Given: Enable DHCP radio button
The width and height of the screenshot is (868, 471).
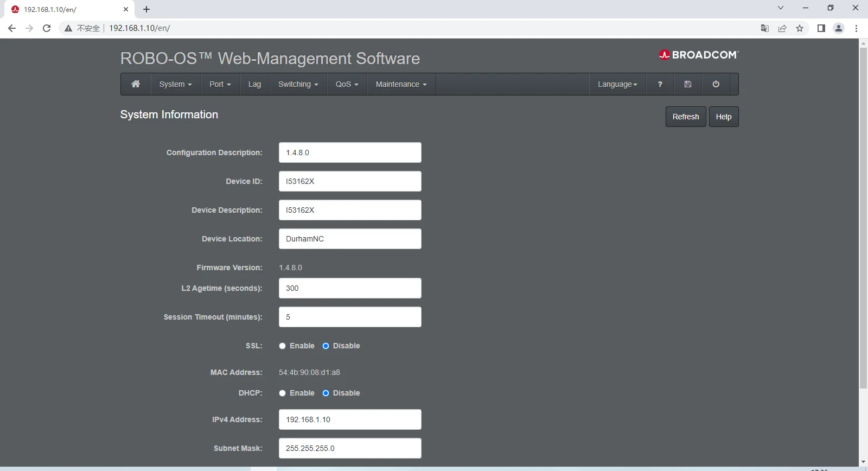Looking at the screenshot, I should tap(283, 393).
